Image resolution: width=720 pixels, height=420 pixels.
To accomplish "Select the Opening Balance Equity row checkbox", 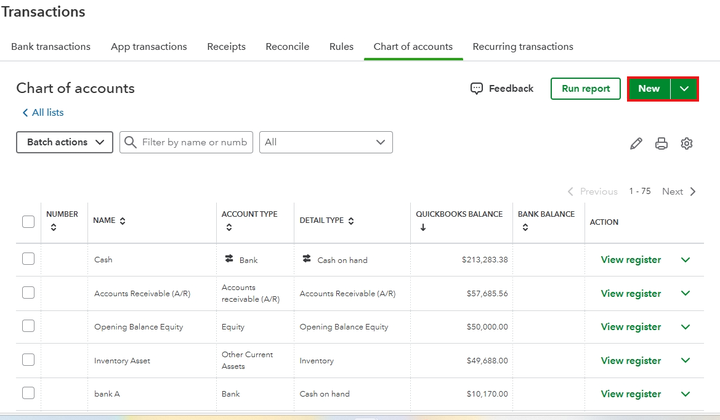I will click(x=28, y=326).
